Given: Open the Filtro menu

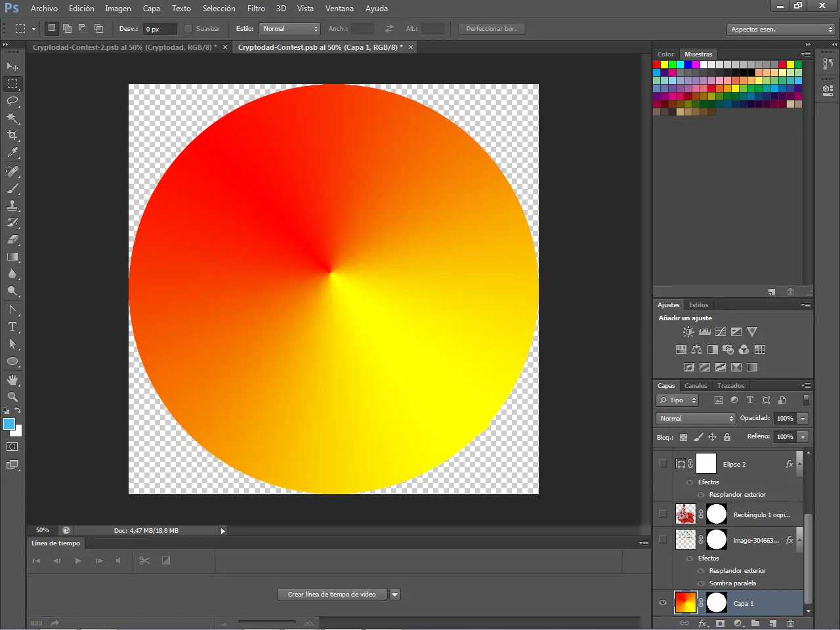Looking at the screenshot, I should tap(256, 9).
